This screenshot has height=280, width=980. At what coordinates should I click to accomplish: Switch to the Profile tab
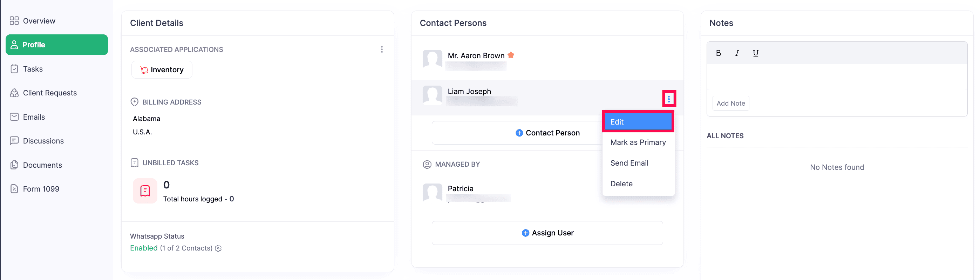(x=34, y=45)
